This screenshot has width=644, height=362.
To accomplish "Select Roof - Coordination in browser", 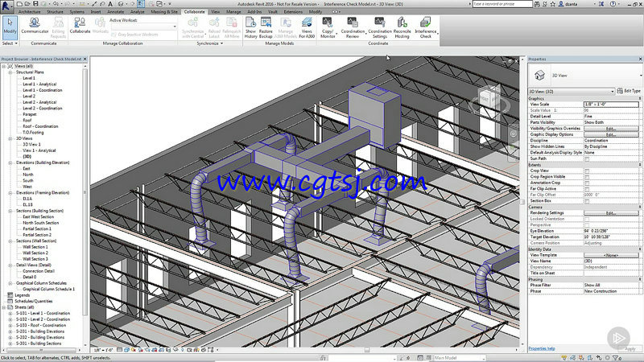I will pyautogui.click(x=40, y=126).
